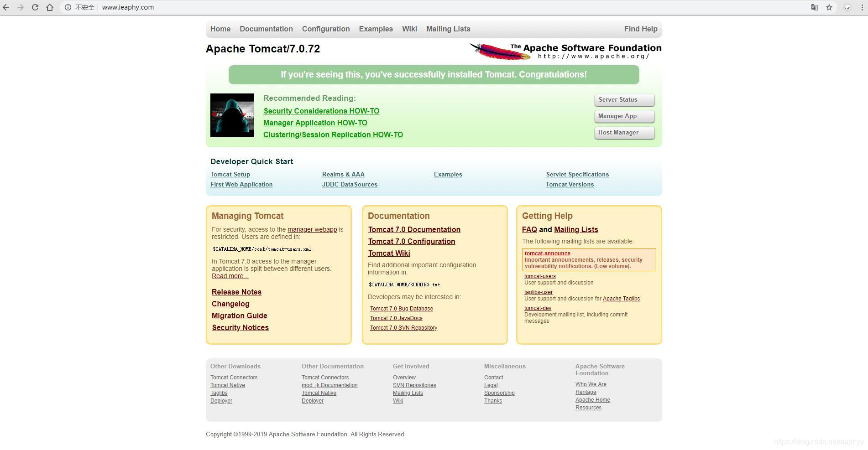The height and width of the screenshot is (450, 868).
Task: Open the Examples quick start link
Action: pos(448,174)
